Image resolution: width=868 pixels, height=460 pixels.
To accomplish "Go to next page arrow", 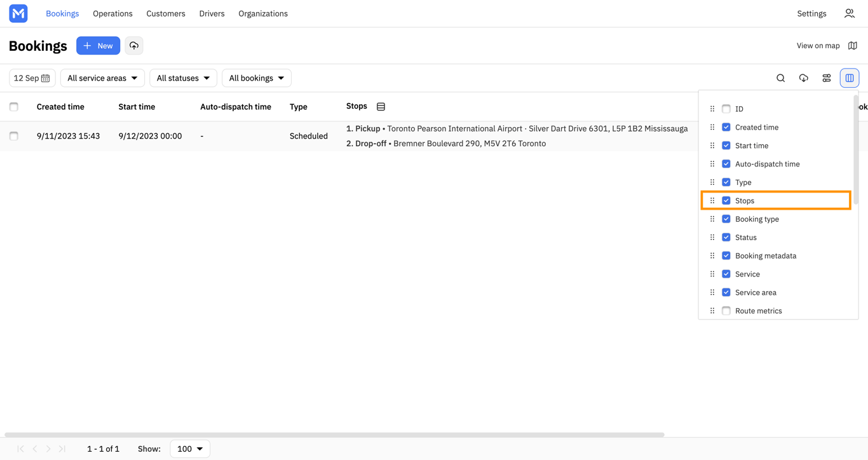I will [x=48, y=449].
